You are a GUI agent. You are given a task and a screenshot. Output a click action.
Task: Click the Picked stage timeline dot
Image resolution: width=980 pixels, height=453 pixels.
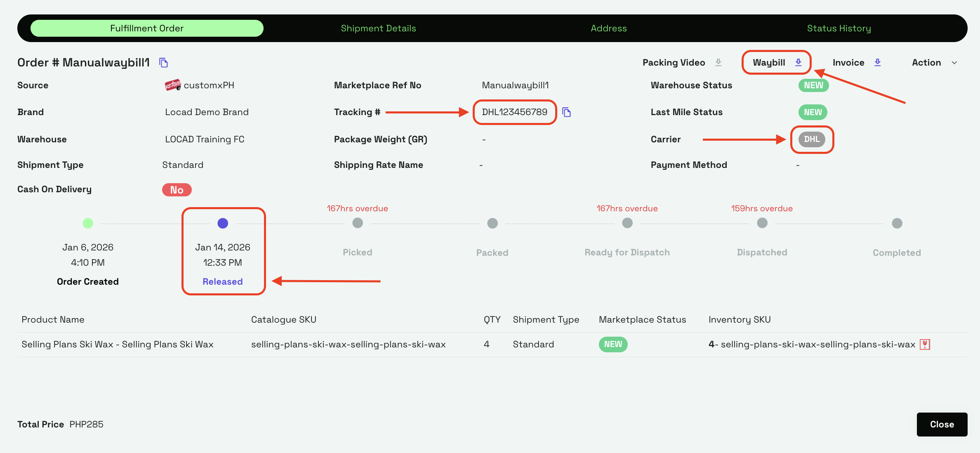pos(358,223)
